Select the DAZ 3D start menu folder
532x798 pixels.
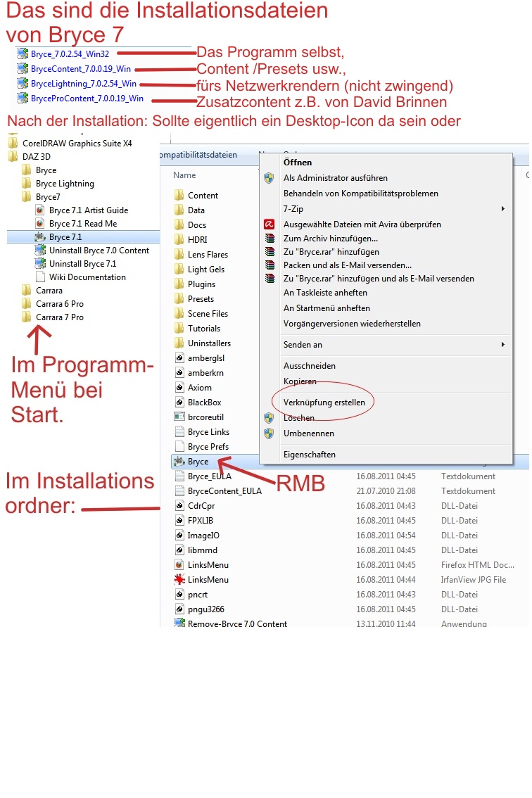[30, 156]
